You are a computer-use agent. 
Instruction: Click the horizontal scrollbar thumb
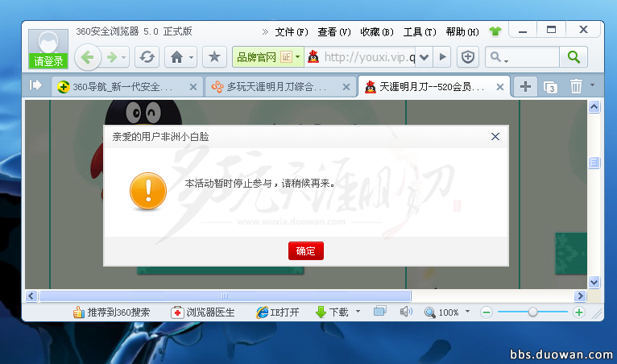[x=225, y=296]
